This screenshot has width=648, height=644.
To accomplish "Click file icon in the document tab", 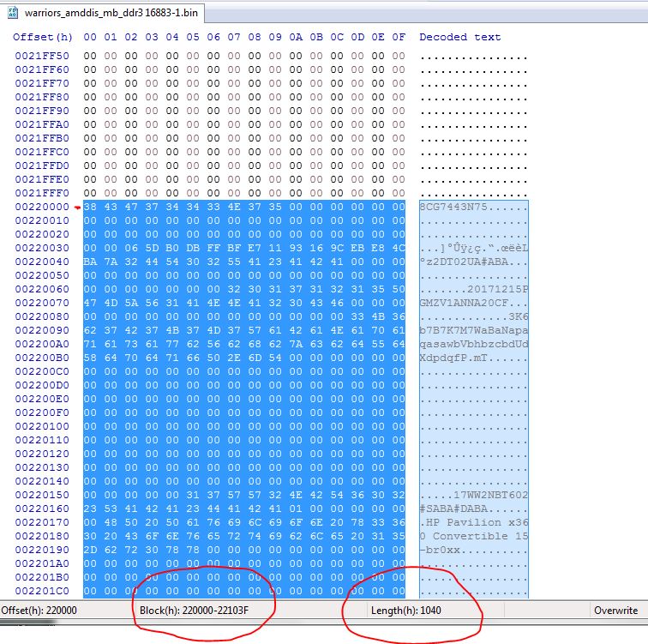I will click(x=13, y=13).
